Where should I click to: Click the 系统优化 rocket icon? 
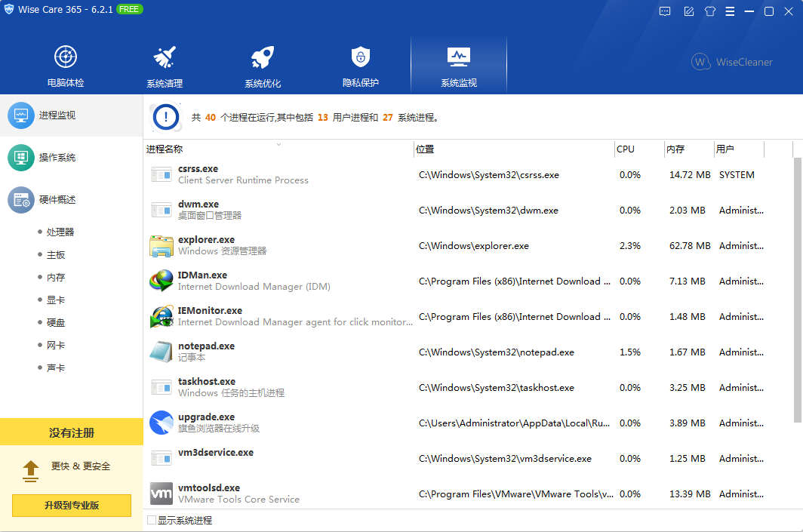coord(262,57)
